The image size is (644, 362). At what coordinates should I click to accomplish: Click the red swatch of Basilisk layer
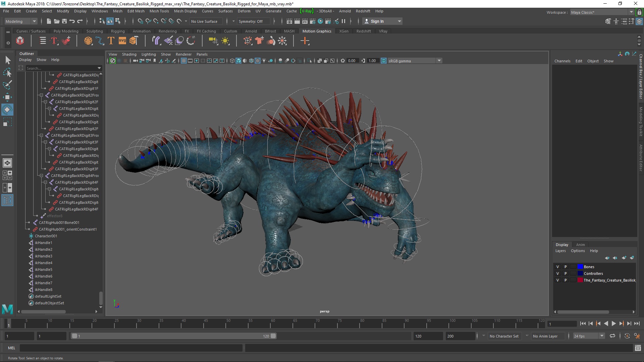click(x=580, y=280)
